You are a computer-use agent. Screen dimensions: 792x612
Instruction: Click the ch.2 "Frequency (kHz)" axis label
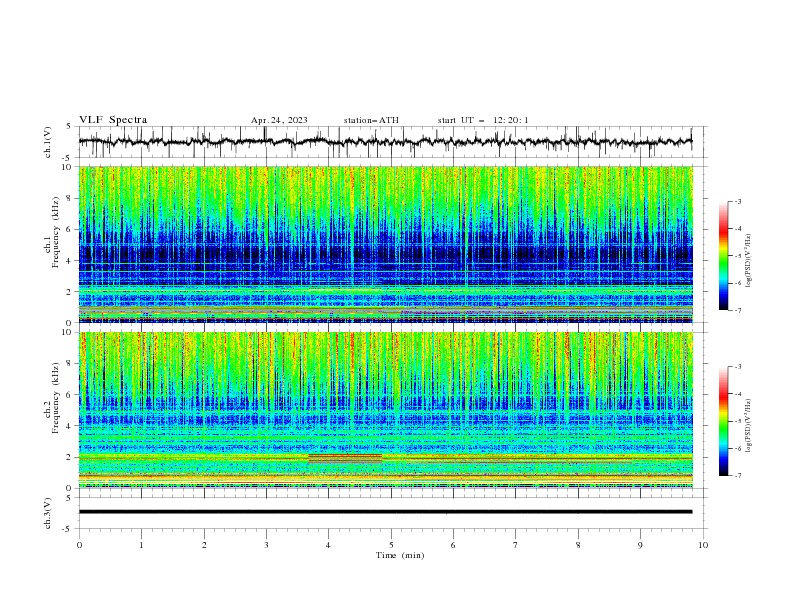pyautogui.click(x=55, y=398)
